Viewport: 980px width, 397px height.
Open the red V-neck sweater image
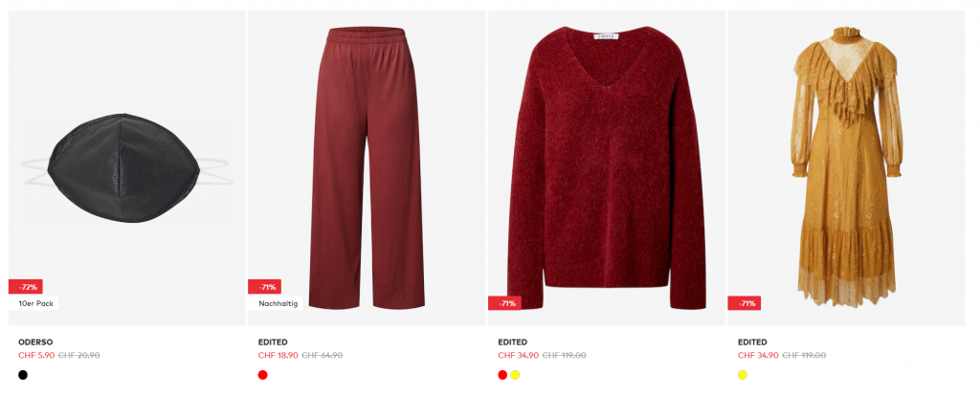click(x=606, y=167)
